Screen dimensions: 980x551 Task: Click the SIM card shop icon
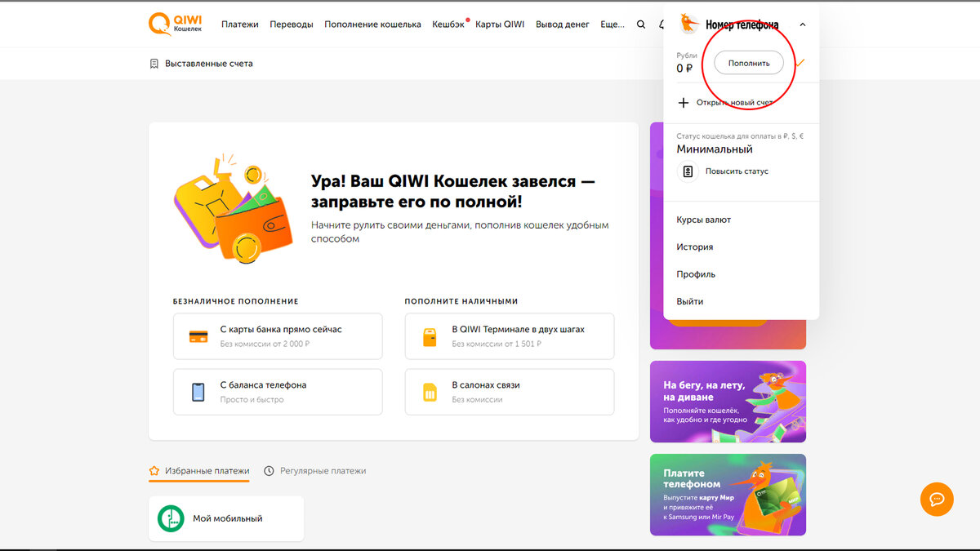(x=430, y=392)
